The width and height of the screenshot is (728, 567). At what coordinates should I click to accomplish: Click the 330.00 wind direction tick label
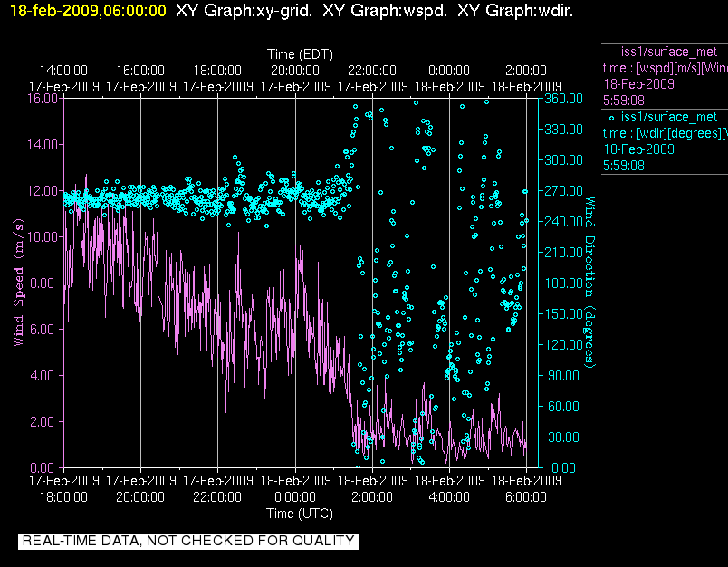[x=563, y=130]
